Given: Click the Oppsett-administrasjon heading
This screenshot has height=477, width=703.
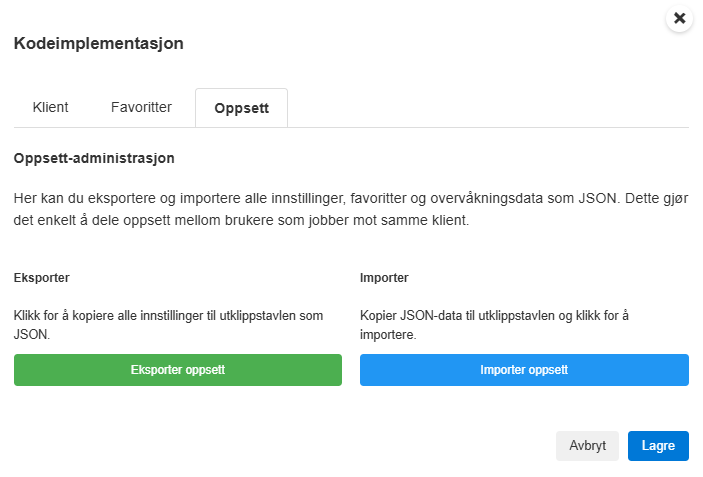Looking at the screenshot, I should click(x=94, y=158).
